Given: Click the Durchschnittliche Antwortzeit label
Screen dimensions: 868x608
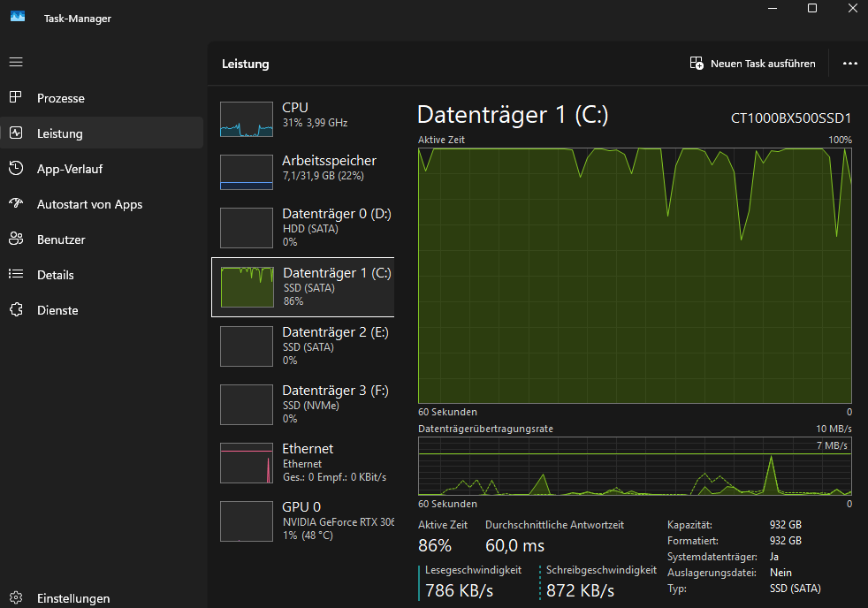Looking at the screenshot, I should (x=555, y=525).
